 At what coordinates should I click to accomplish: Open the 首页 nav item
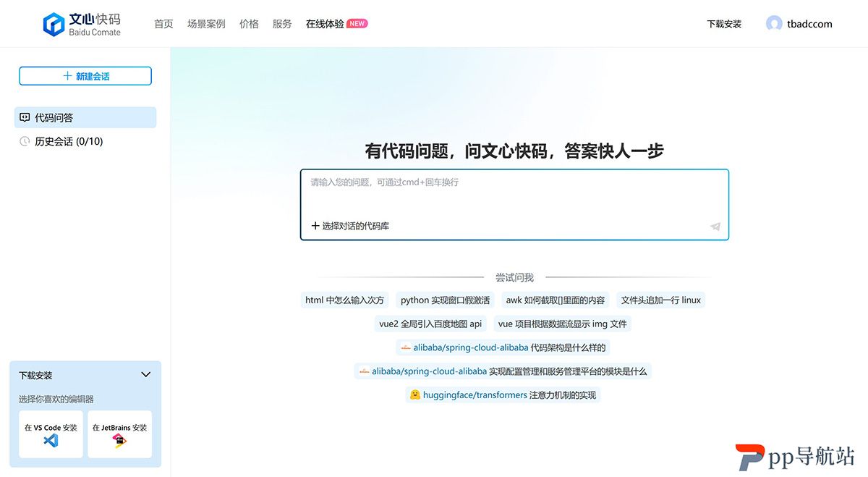(x=163, y=24)
